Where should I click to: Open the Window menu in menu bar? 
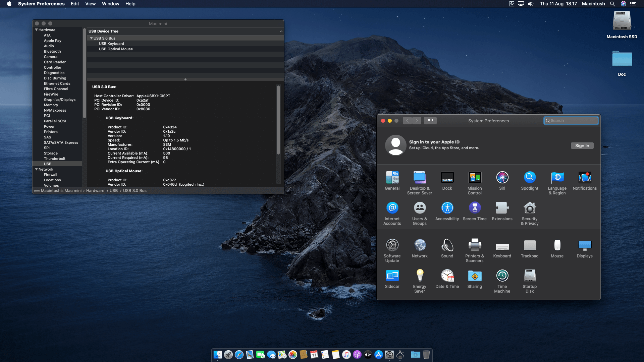(110, 4)
